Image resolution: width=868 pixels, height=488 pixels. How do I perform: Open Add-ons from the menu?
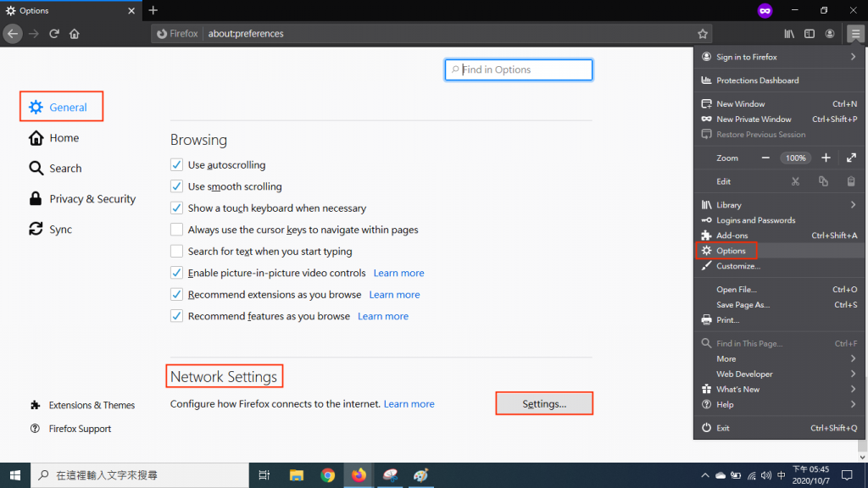pos(779,236)
